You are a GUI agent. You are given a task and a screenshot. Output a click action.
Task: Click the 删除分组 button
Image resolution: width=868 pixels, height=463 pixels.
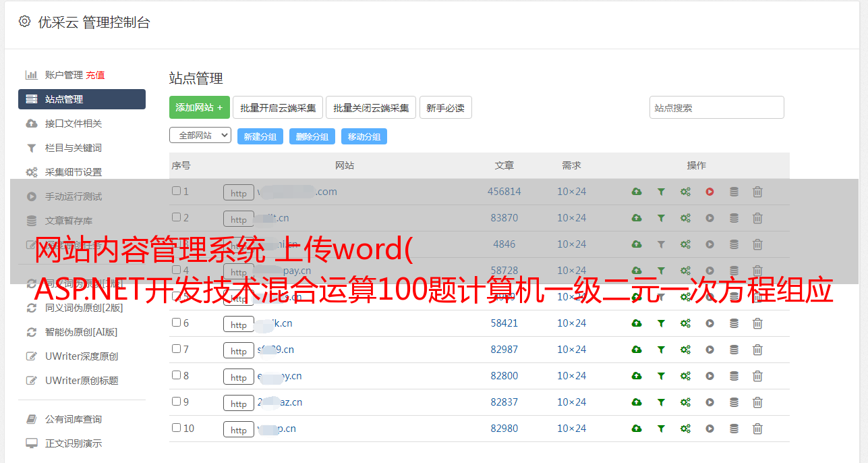(x=312, y=136)
